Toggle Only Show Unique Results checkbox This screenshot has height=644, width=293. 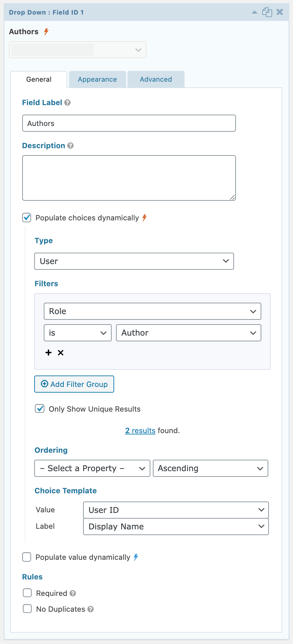tap(40, 409)
